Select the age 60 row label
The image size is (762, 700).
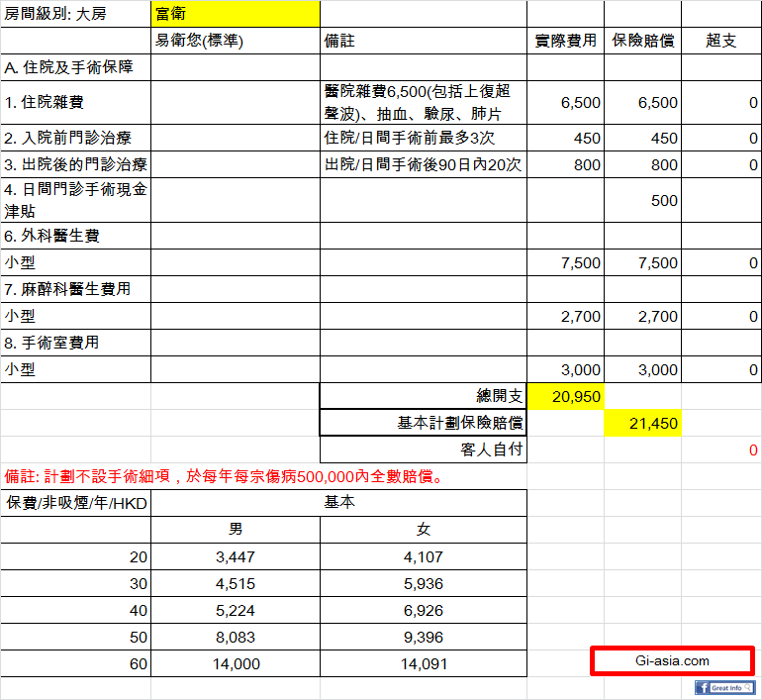[76, 663]
